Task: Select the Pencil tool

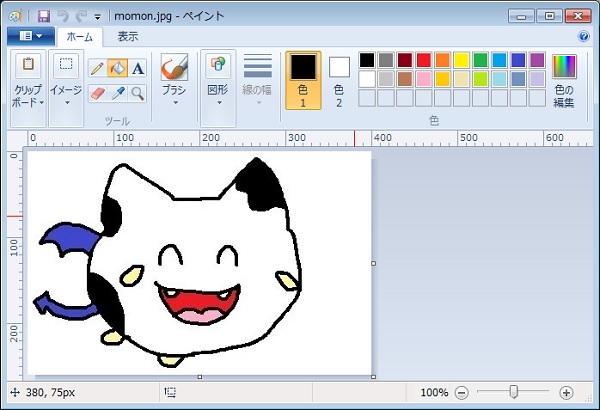Action: click(x=98, y=69)
